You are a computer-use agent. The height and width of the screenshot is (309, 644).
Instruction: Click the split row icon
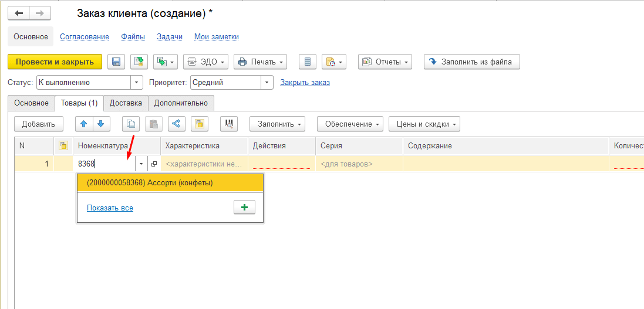click(x=177, y=124)
